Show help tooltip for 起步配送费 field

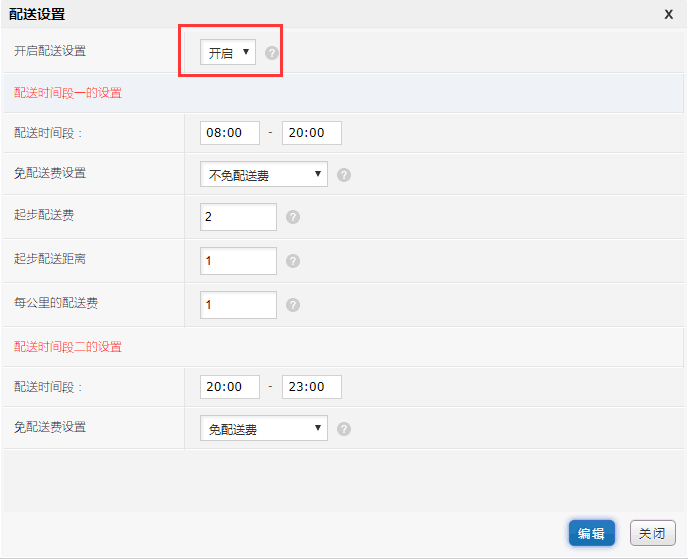293,217
